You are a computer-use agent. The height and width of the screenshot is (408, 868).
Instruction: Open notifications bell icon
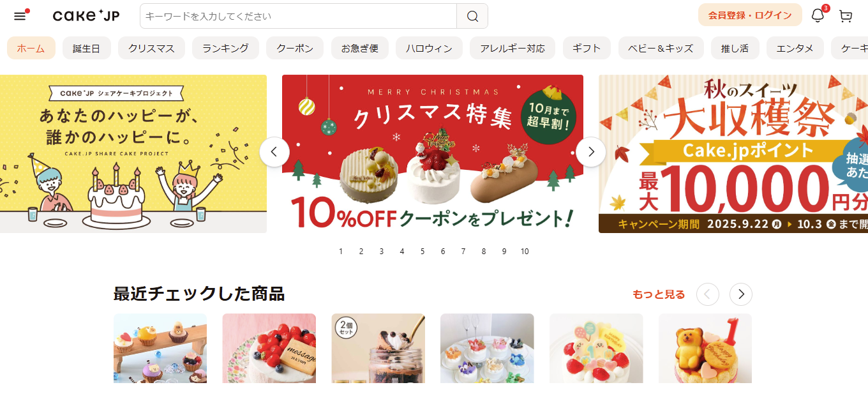click(x=818, y=15)
